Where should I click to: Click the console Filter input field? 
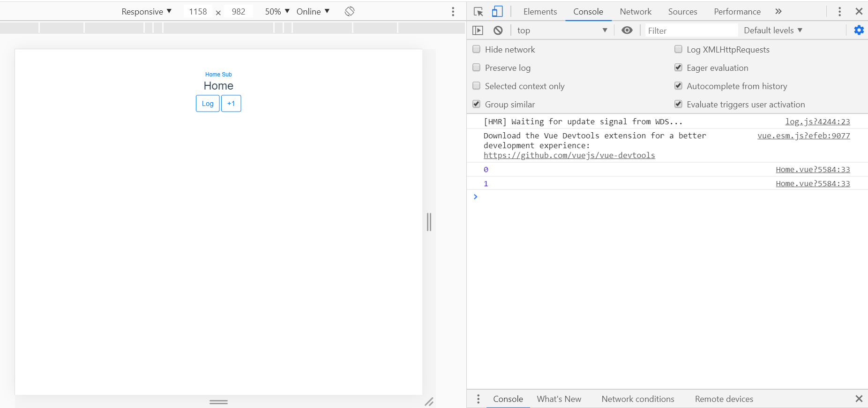click(691, 30)
